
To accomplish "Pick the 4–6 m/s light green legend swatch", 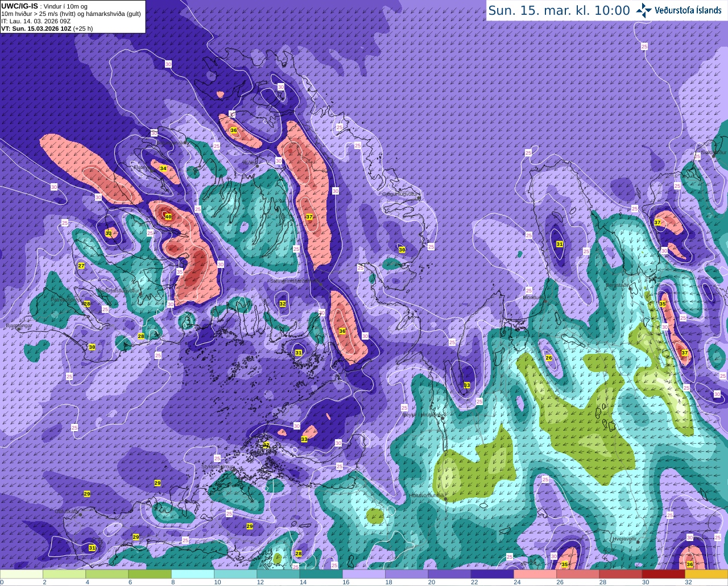I will click(107, 574).
